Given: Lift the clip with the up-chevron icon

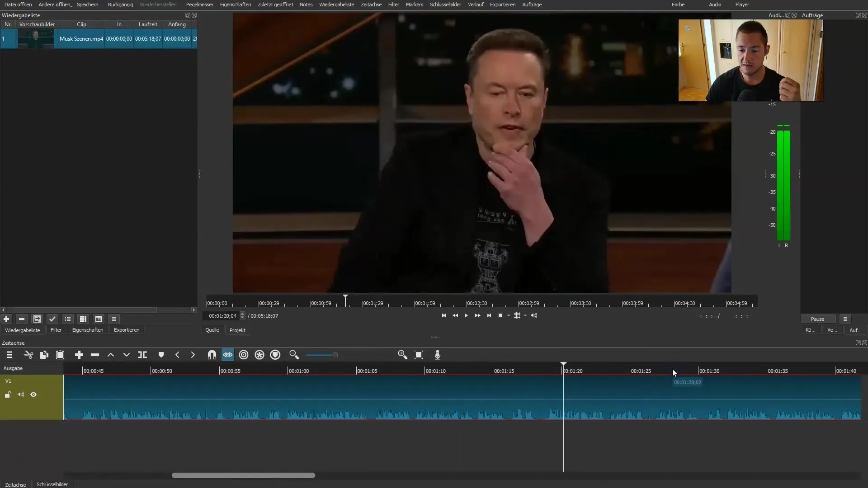Looking at the screenshot, I should tap(111, 355).
